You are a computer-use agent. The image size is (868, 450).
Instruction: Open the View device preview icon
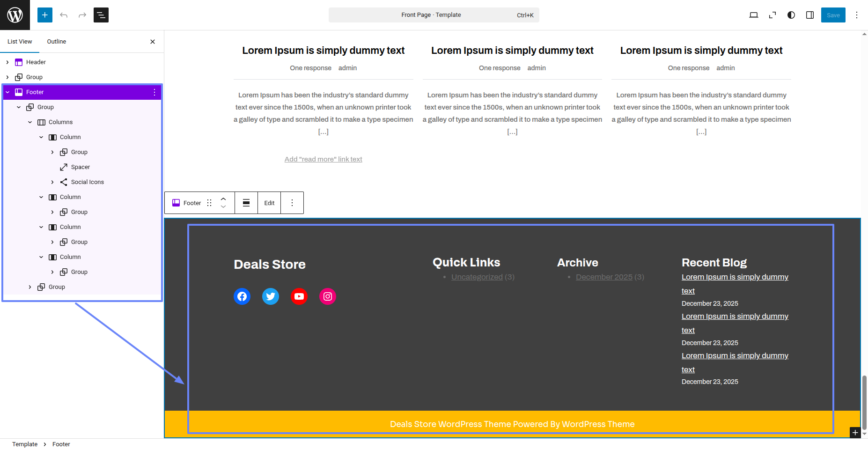point(753,15)
